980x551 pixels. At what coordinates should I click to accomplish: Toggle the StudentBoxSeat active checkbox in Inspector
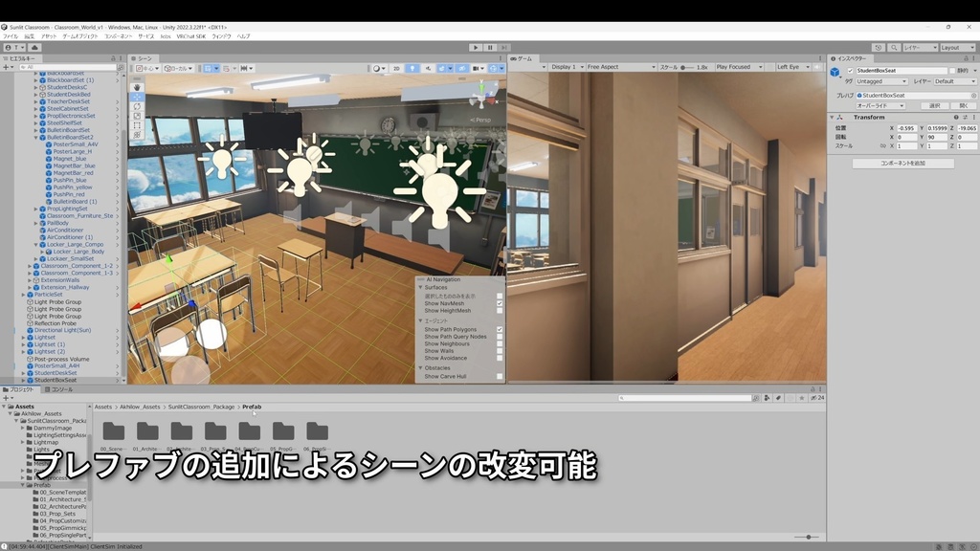coord(850,71)
